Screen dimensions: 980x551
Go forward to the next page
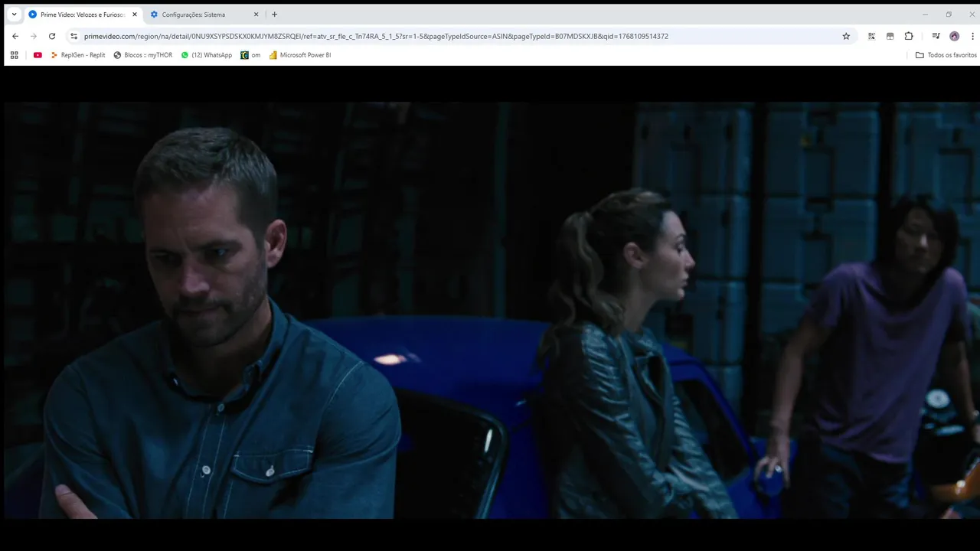click(x=34, y=36)
